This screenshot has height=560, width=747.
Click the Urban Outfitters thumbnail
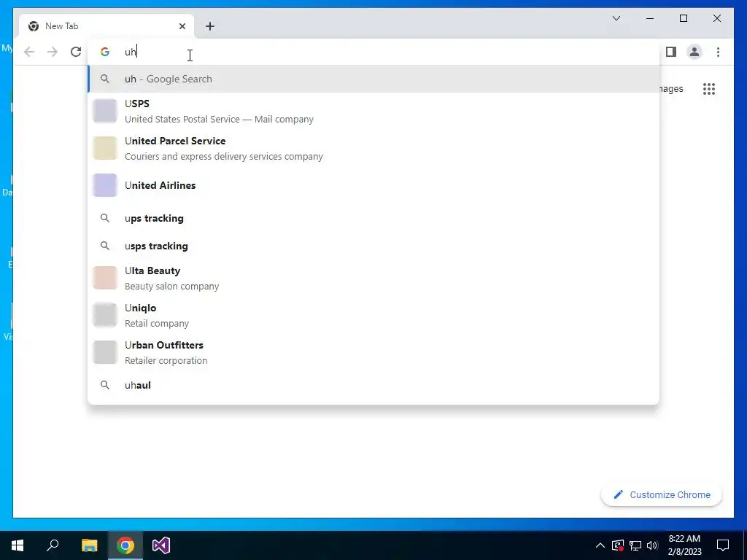click(105, 352)
